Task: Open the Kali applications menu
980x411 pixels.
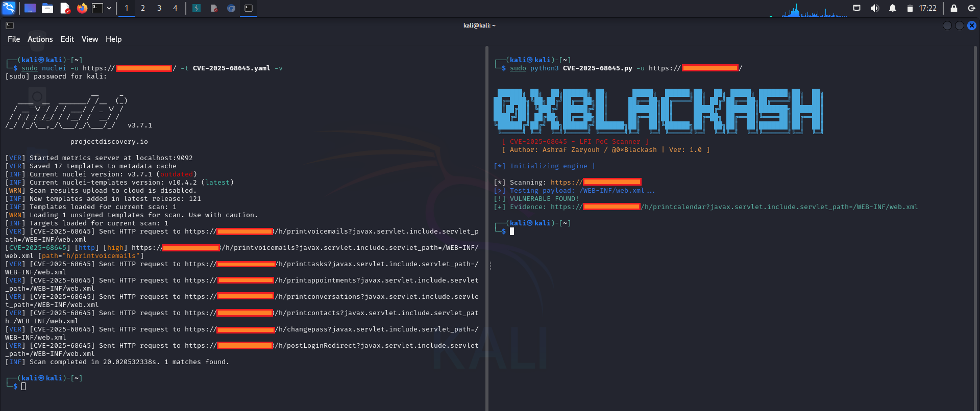Action: [x=9, y=8]
